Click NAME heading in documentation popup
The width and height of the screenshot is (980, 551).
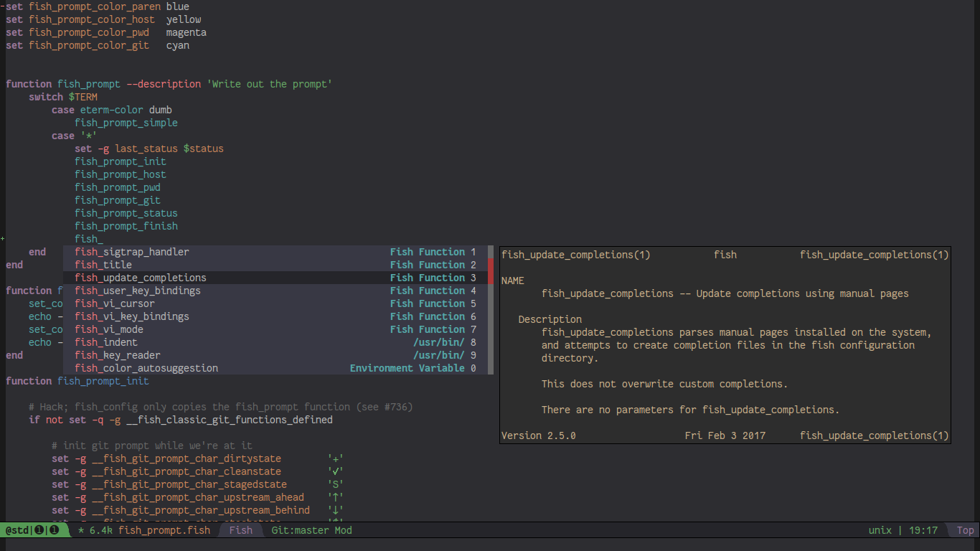coord(513,281)
